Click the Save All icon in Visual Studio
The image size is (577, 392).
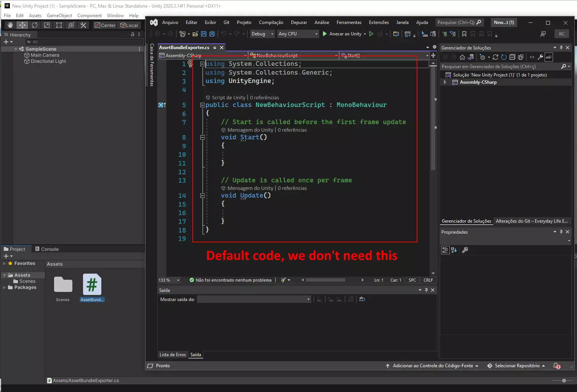[212, 34]
